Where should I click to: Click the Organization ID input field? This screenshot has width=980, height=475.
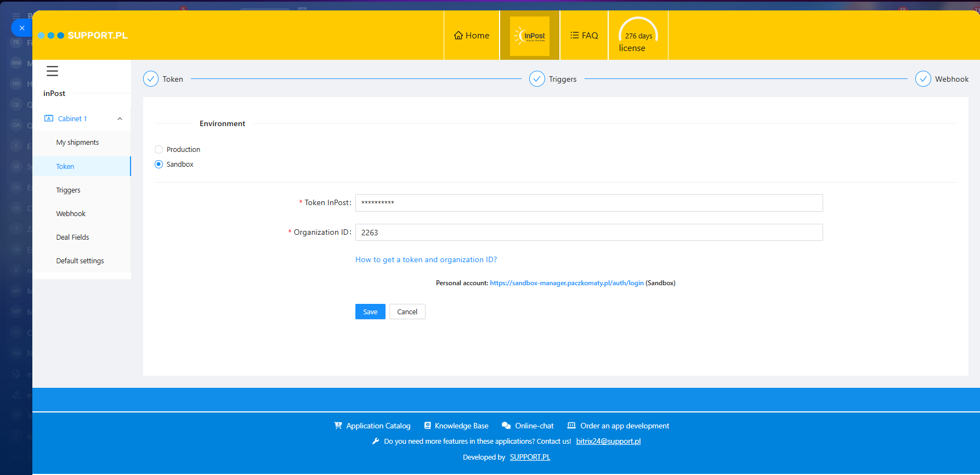point(588,233)
